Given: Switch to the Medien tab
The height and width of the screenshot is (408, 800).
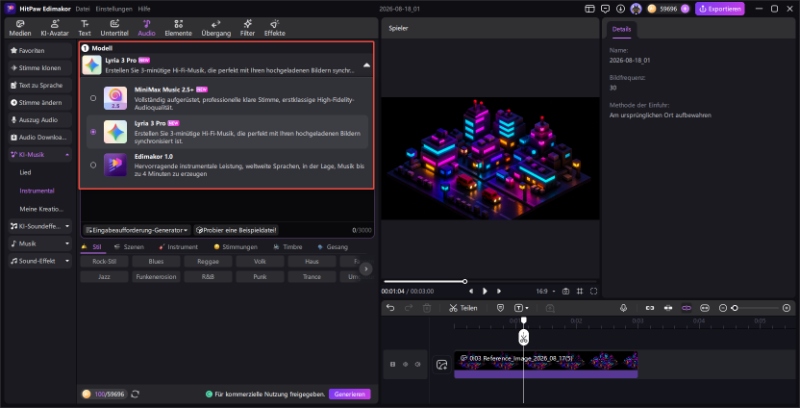Looking at the screenshot, I should [x=20, y=28].
